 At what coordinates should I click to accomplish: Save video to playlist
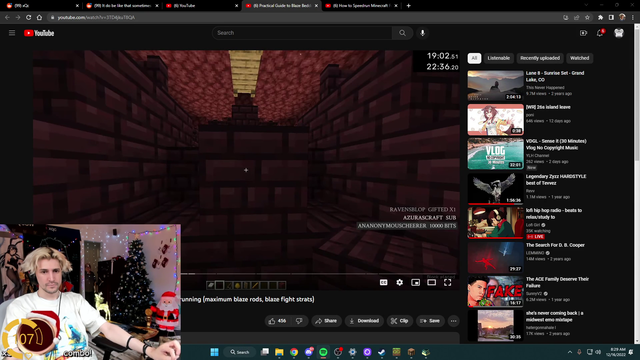(430, 321)
